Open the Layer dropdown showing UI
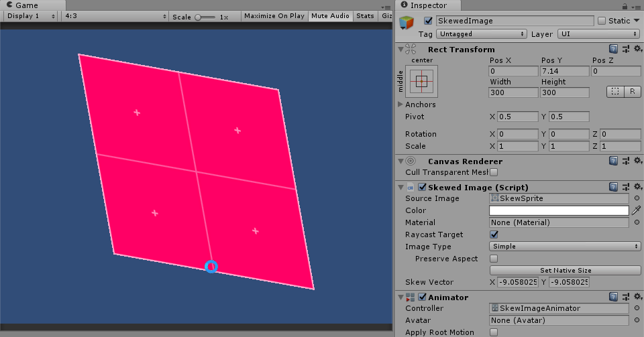The image size is (644, 337). click(x=598, y=34)
